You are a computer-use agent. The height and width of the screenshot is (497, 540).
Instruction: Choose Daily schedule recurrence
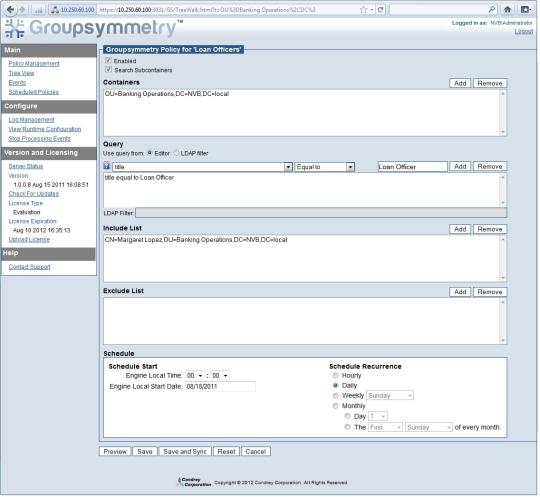(335, 385)
